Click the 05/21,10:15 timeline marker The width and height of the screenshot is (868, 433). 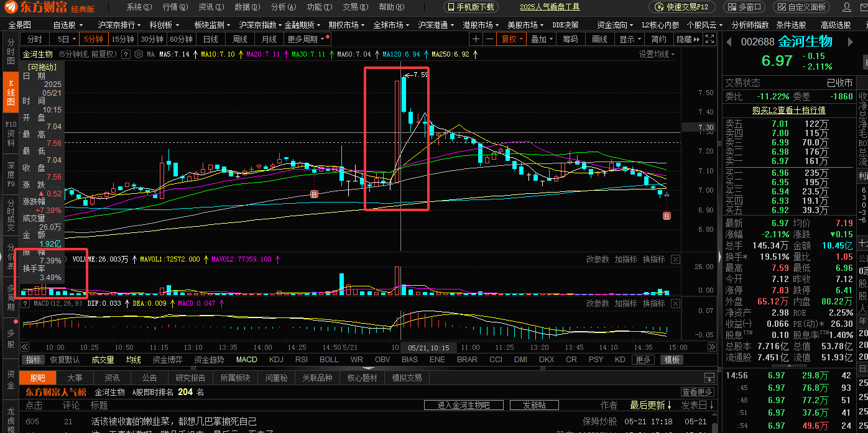tap(428, 347)
